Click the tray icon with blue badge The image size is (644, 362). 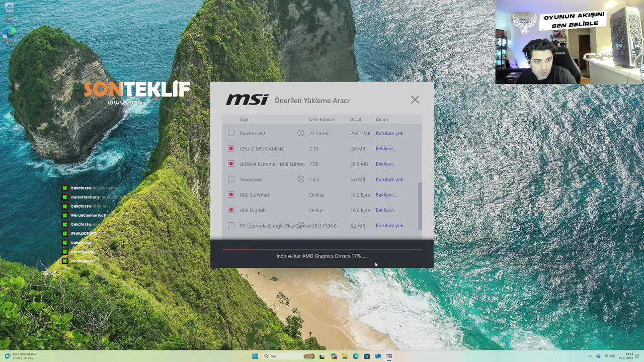pos(598,356)
